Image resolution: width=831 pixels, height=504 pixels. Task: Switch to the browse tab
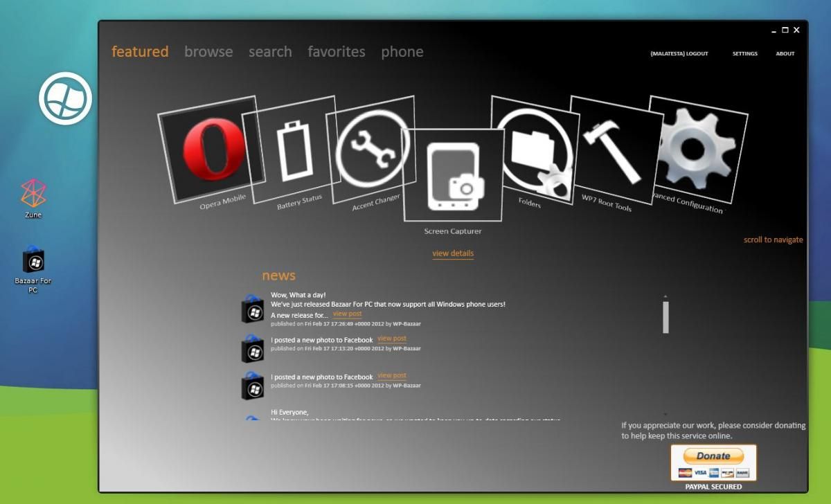[x=208, y=51]
